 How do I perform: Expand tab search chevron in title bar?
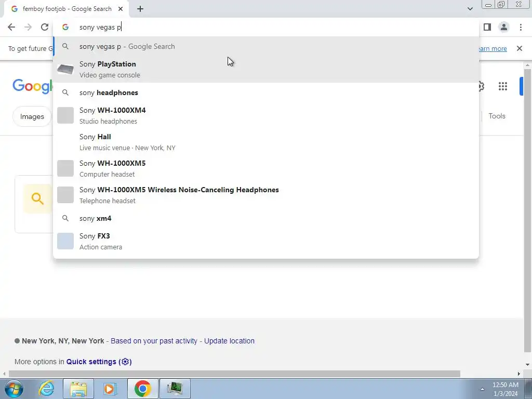click(470, 9)
